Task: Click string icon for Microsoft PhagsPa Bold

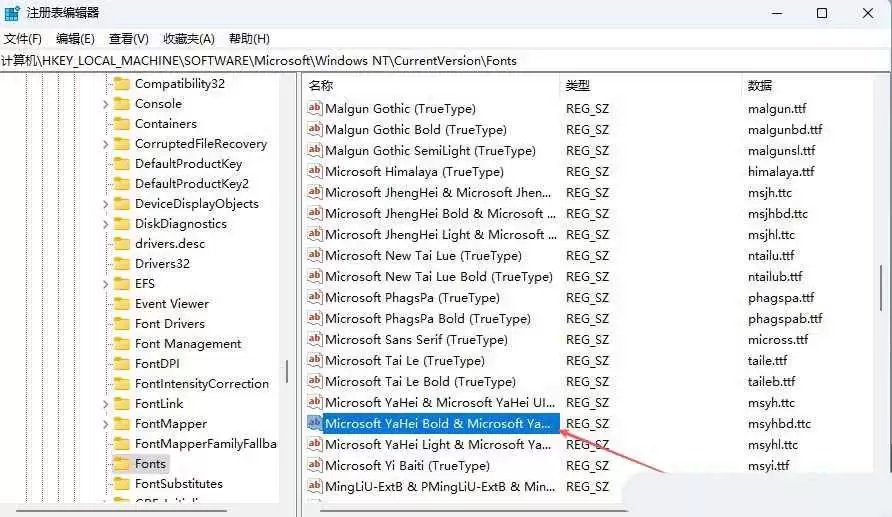Action: 315,318
